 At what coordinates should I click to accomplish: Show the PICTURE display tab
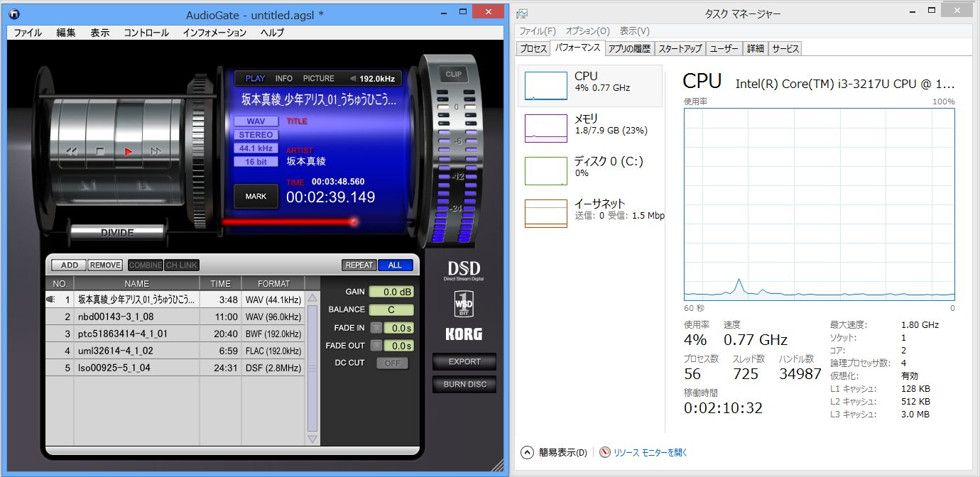[x=319, y=79]
